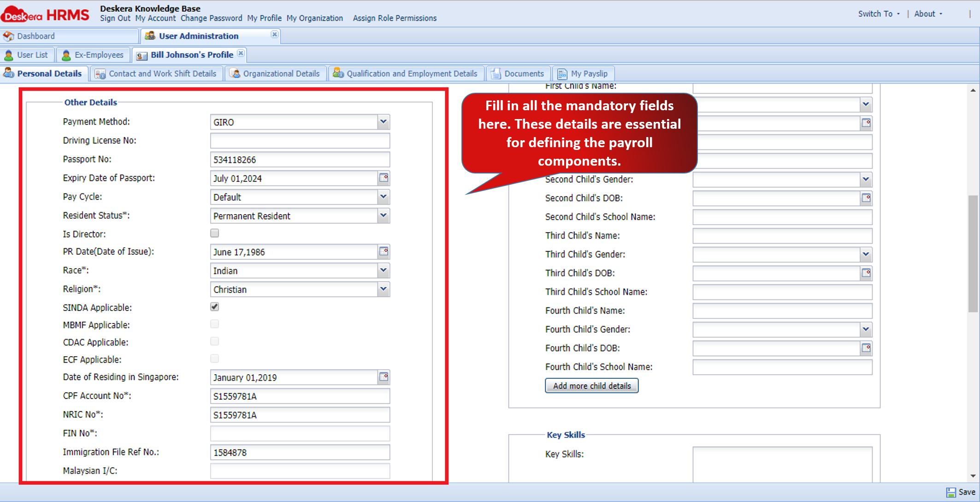
Task: Click the Driving License No field
Action: coord(300,141)
